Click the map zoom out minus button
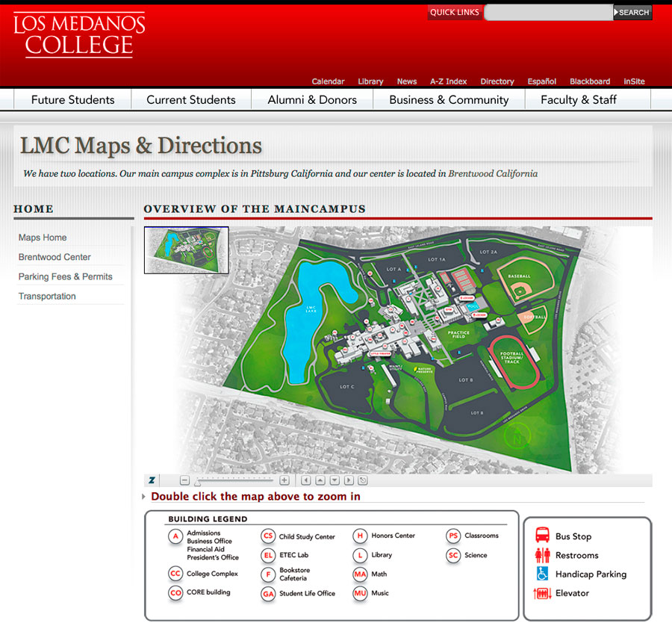672x626 pixels. [184, 480]
